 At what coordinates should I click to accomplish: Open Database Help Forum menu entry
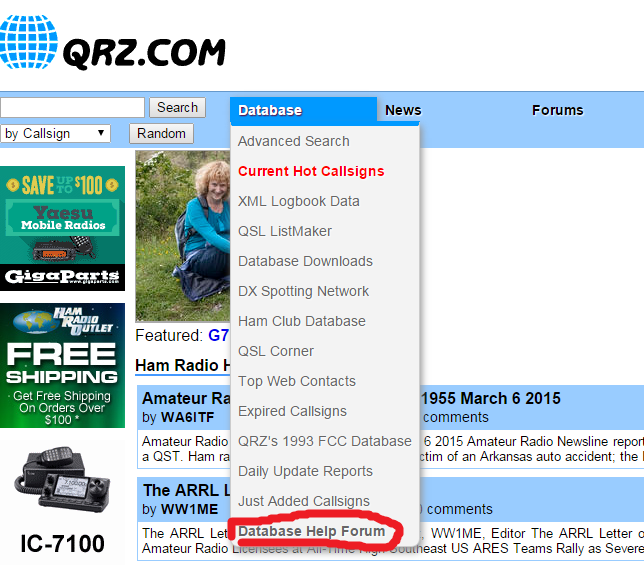pyautogui.click(x=311, y=531)
